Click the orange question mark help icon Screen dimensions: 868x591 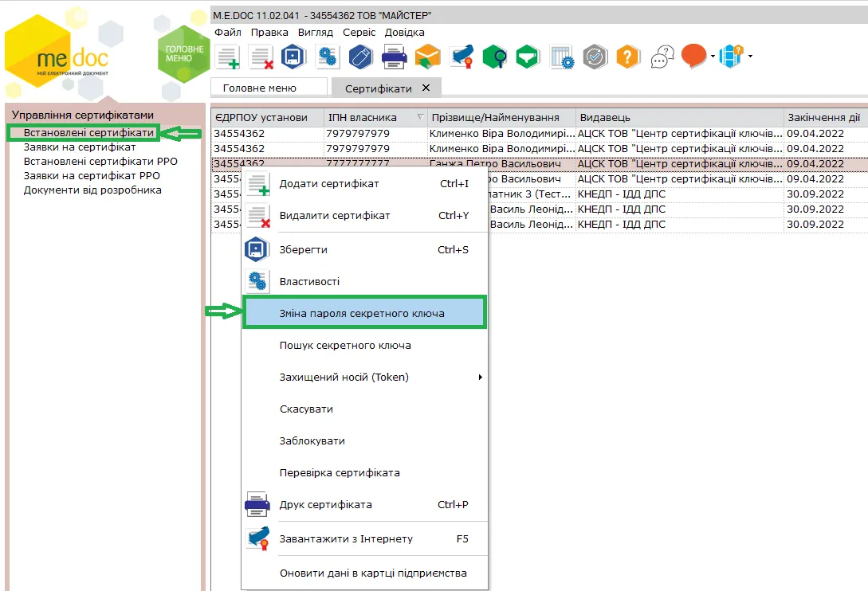pyautogui.click(x=628, y=57)
